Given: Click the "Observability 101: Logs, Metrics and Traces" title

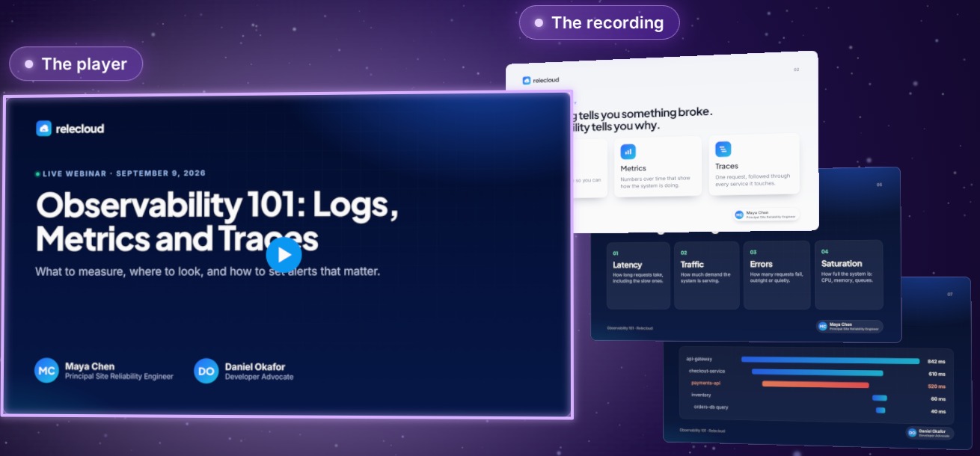Looking at the screenshot, I should pos(216,222).
